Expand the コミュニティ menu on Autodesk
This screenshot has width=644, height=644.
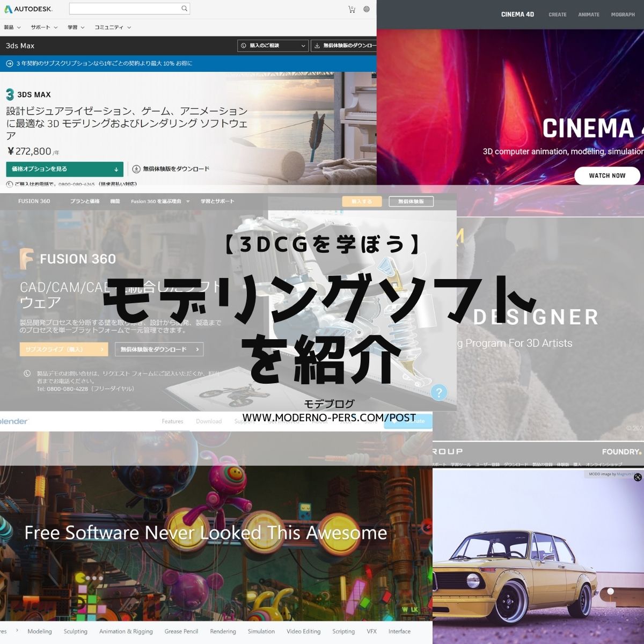point(113,27)
